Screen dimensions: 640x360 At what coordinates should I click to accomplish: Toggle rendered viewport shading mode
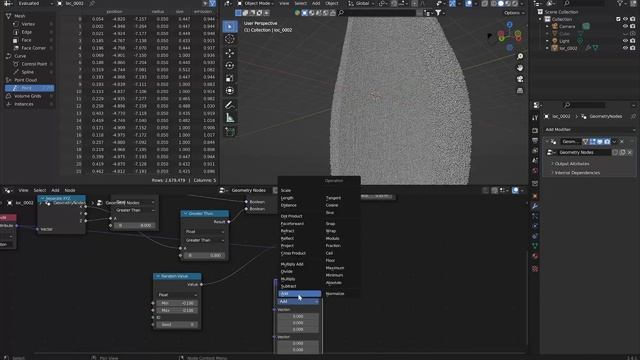(515, 3)
